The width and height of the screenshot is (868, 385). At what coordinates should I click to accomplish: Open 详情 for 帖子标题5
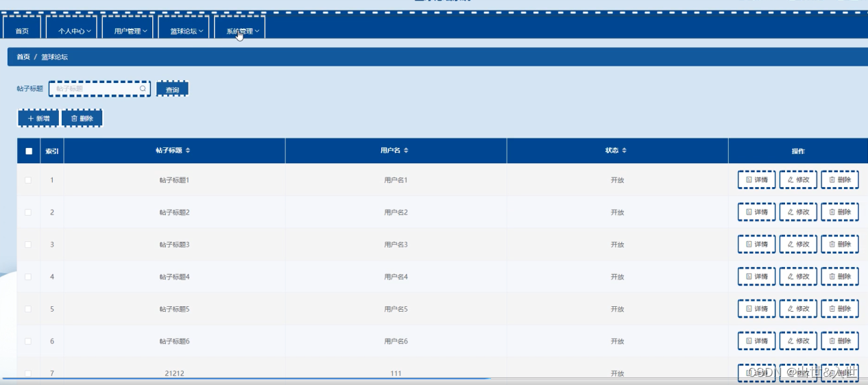pos(757,309)
